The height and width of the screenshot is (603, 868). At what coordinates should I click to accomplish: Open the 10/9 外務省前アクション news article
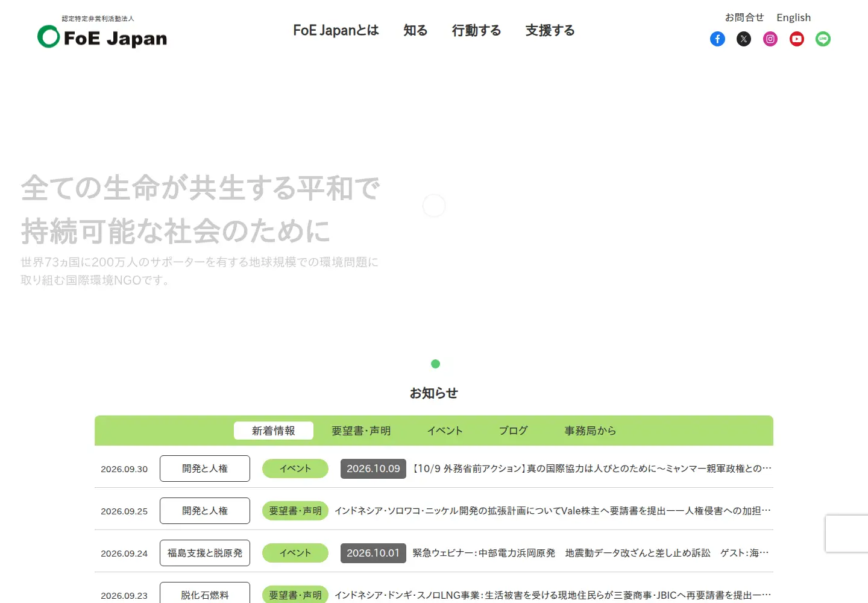pos(592,469)
